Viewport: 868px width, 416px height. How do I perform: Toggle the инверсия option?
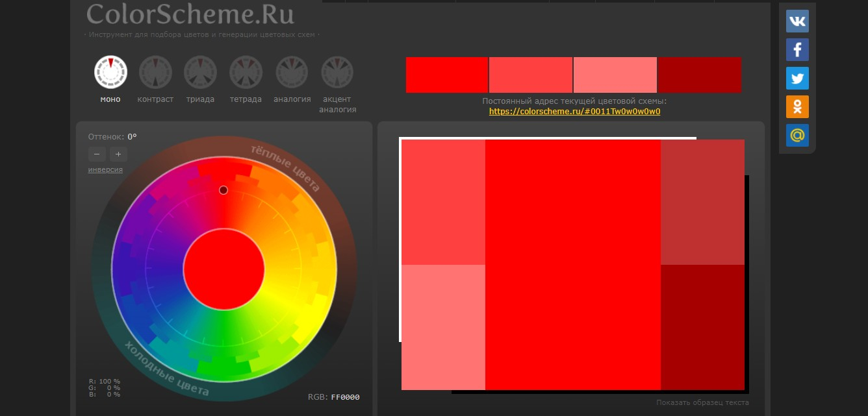click(105, 169)
